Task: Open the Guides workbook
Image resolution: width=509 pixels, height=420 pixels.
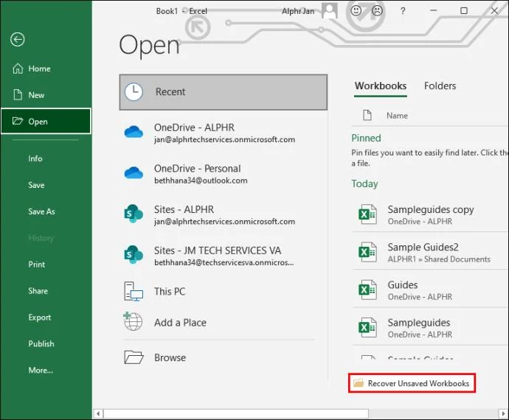Action: (431, 290)
